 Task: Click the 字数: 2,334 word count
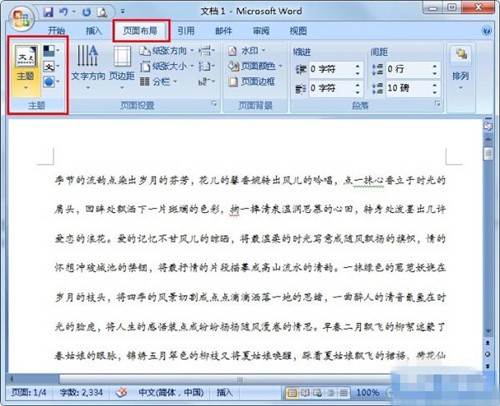coord(81,392)
